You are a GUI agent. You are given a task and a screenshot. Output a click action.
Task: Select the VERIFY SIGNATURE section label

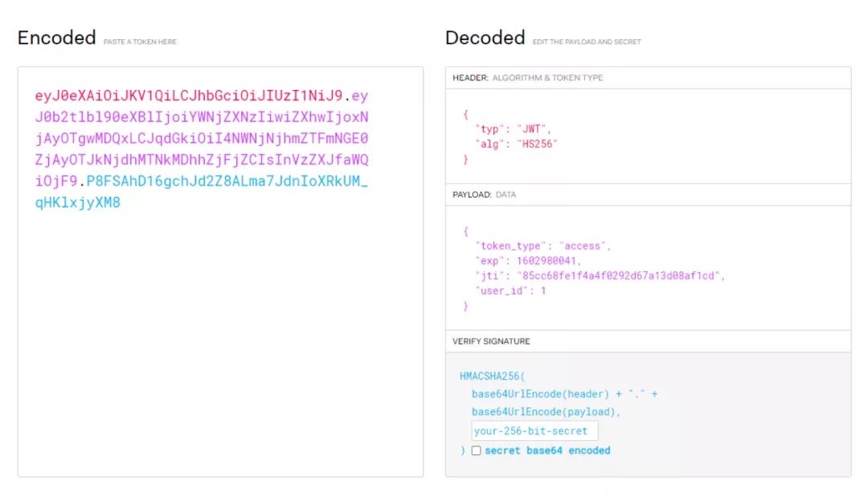(x=491, y=341)
